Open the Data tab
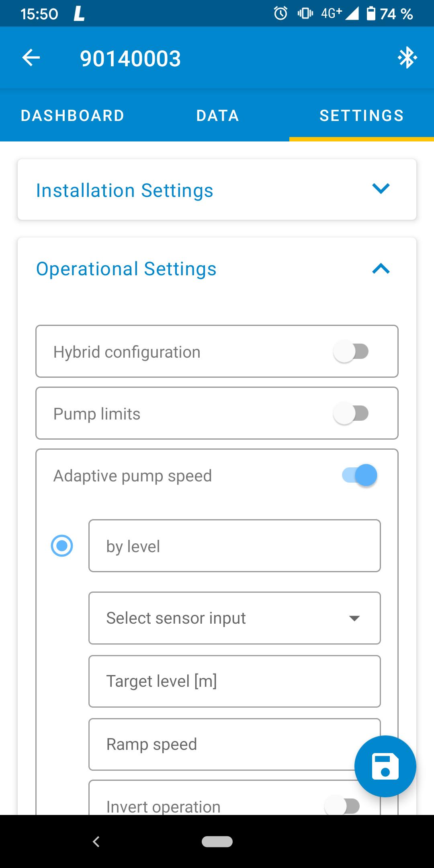 [x=217, y=116]
